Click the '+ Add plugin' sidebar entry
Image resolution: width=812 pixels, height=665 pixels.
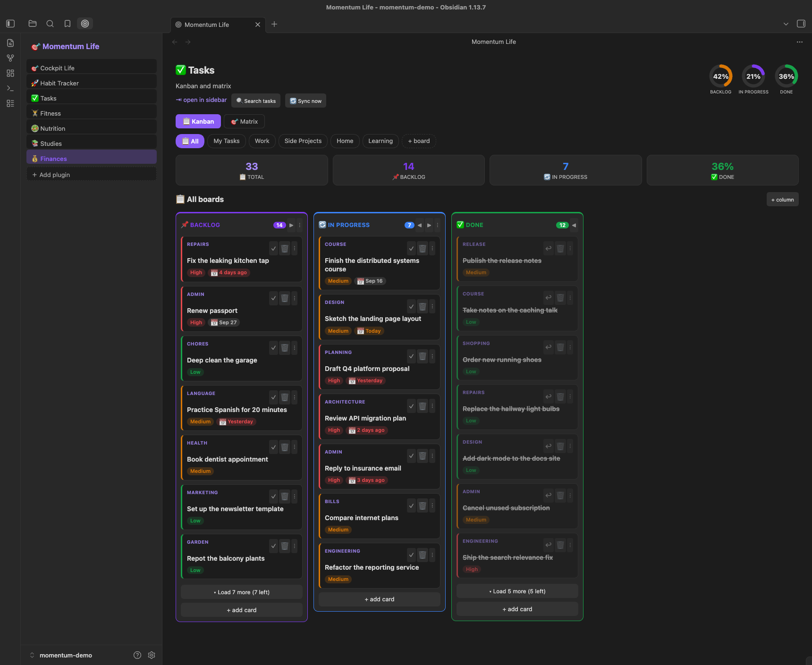click(92, 175)
